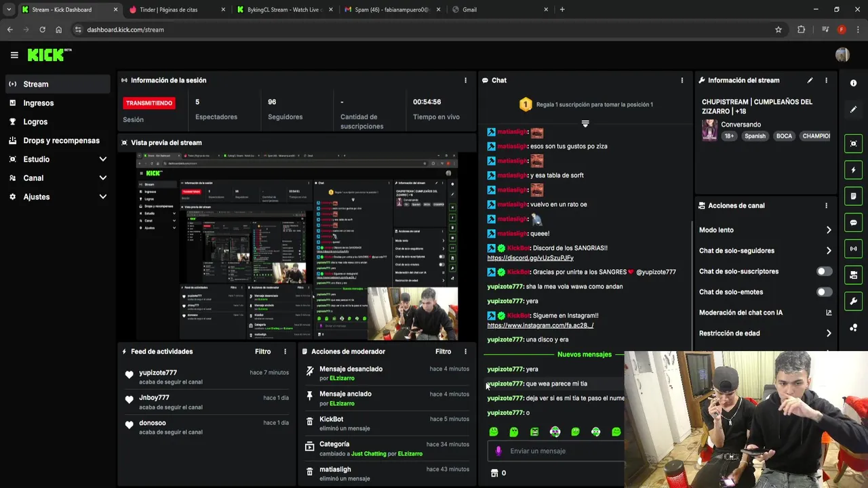Open Drops y recompensas in sidebar
The image size is (868, 488).
tap(58, 140)
